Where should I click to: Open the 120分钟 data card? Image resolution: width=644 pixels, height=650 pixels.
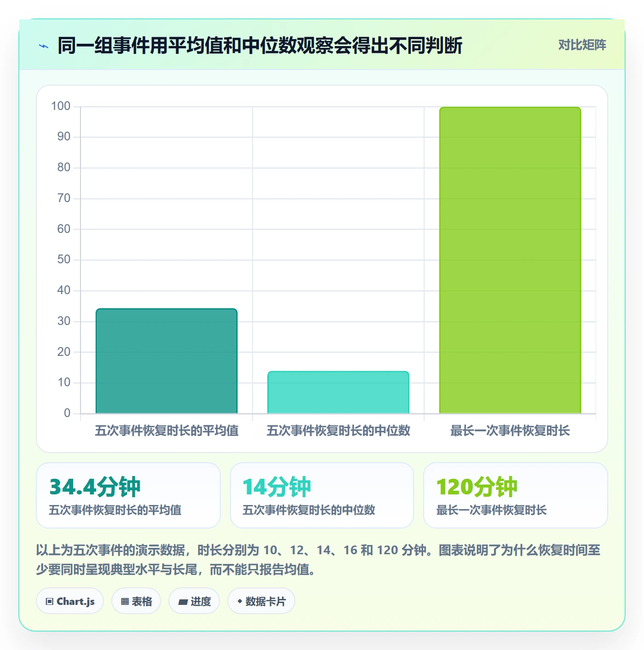click(516, 495)
